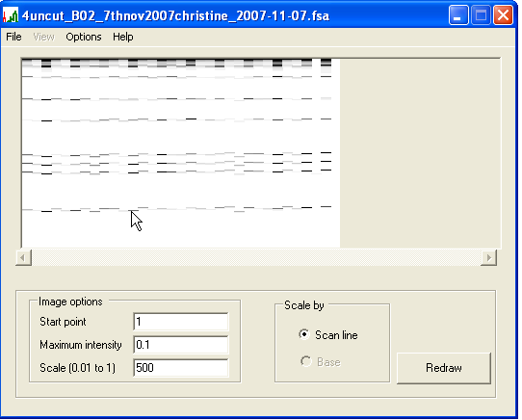This screenshot has width=522, height=420.
Task: Select the Scan line radio button
Action: pos(304,334)
